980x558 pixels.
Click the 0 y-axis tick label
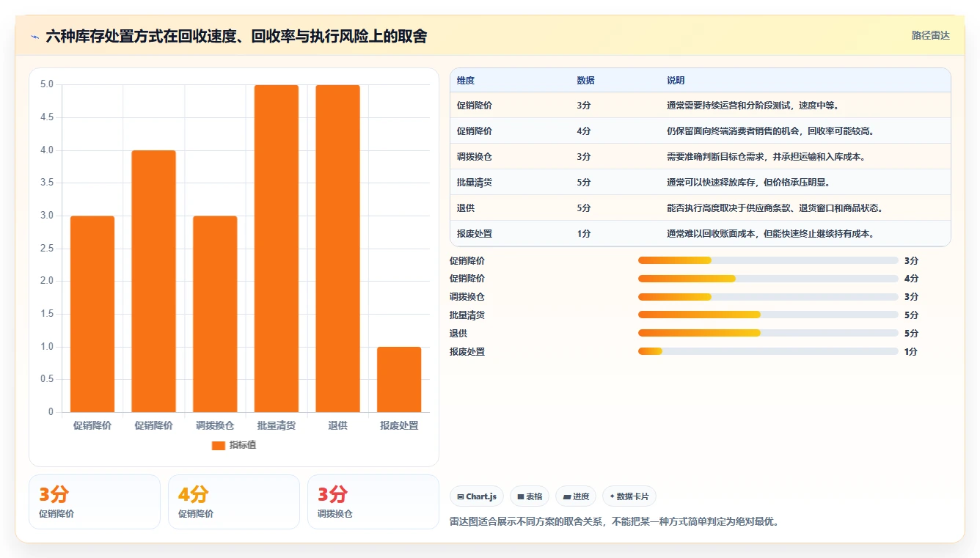click(x=51, y=412)
